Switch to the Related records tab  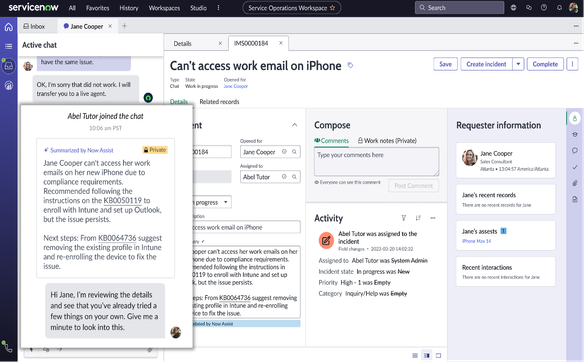pyautogui.click(x=219, y=102)
